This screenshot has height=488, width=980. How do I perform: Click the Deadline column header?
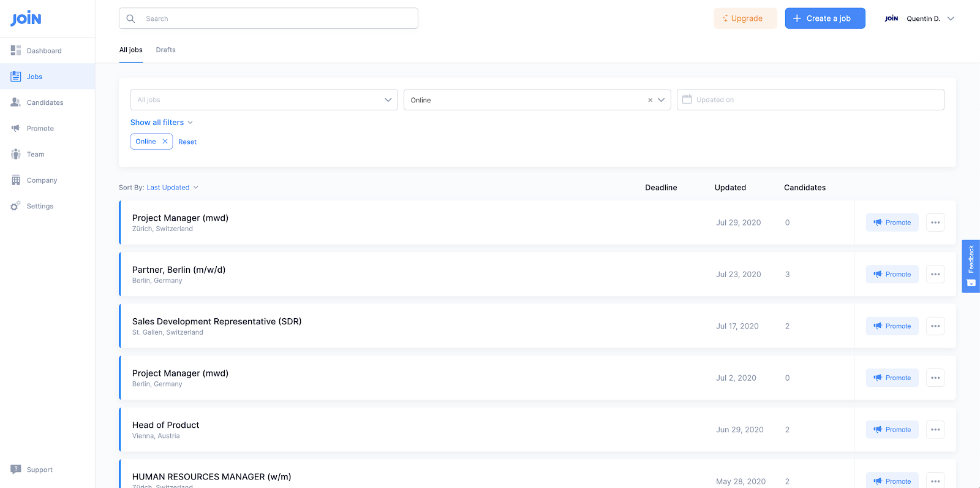pyautogui.click(x=661, y=188)
